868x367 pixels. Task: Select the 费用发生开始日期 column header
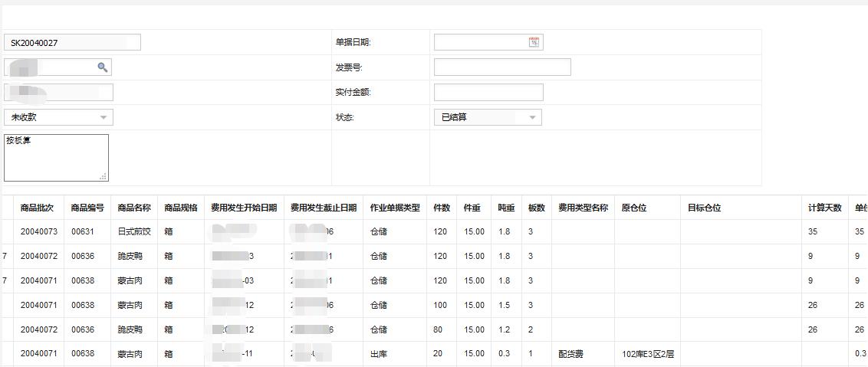click(x=244, y=208)
